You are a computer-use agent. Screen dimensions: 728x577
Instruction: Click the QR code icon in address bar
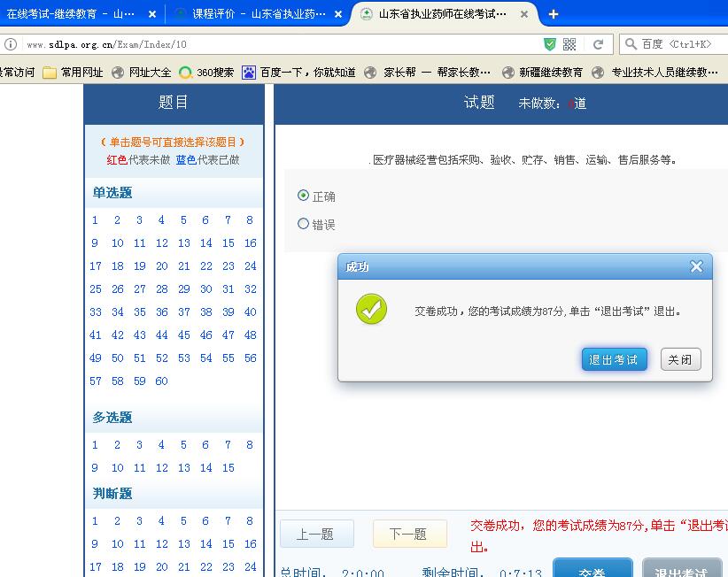(569, 44)
